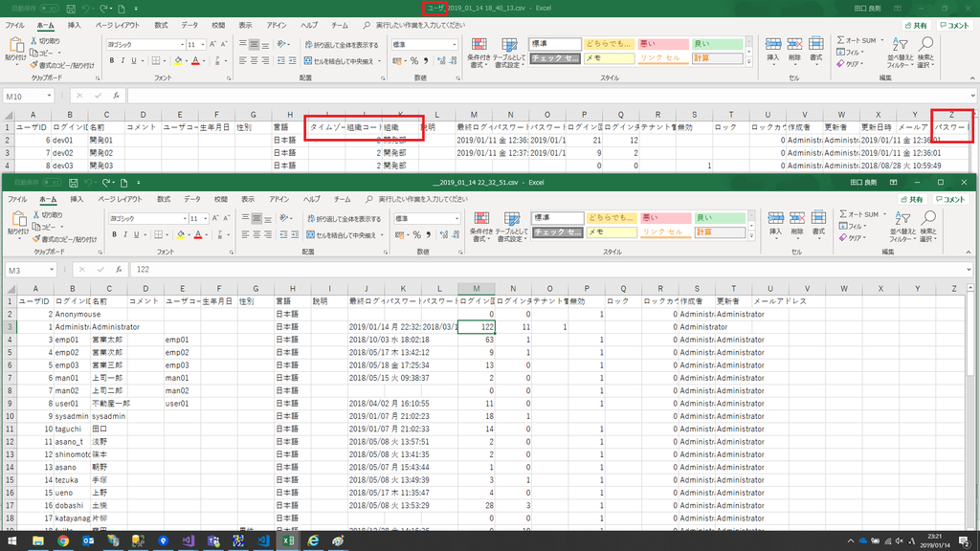Open the File (ファイル) tab in the front window
Screen dimensions: 980x551
point(17,199)
